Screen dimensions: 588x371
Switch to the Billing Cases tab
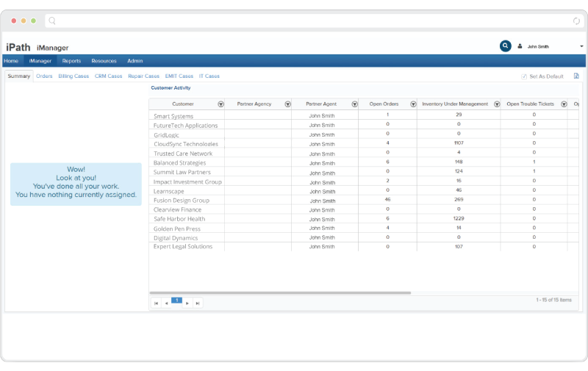(x=73, y=76)
